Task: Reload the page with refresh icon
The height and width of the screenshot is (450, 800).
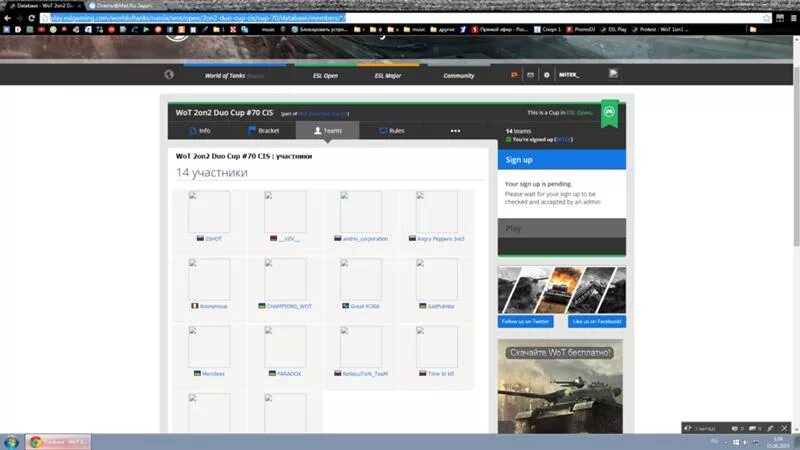Action: [x=31, y=18]
